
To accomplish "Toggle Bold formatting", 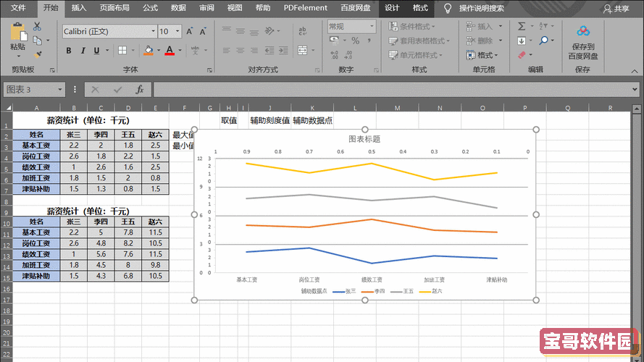I will [69, 51].
